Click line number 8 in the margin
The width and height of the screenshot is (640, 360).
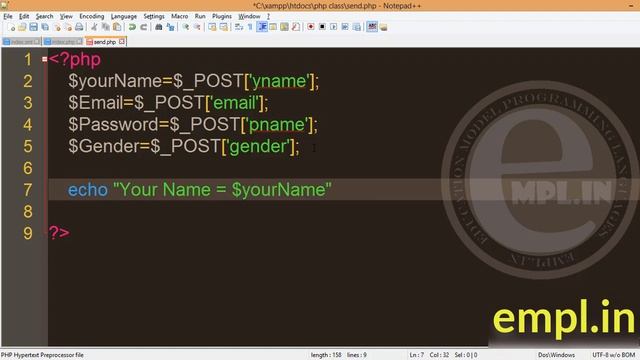tap(28, 211)
